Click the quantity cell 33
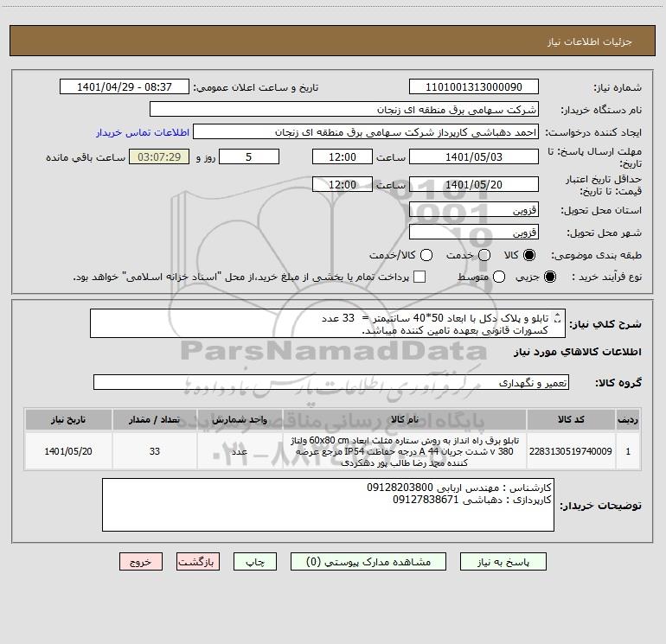Viewport: 666px width, 644px height. [x=154, y=451]
